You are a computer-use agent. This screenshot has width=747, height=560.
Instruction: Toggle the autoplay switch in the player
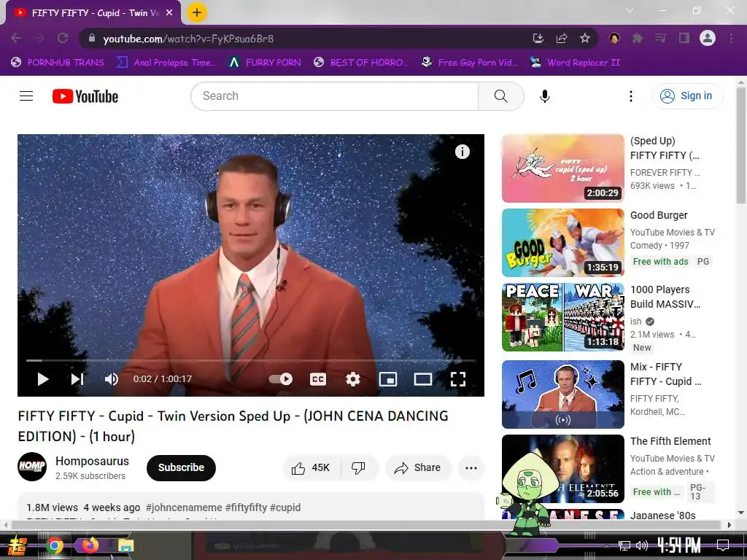coord(281,379)
